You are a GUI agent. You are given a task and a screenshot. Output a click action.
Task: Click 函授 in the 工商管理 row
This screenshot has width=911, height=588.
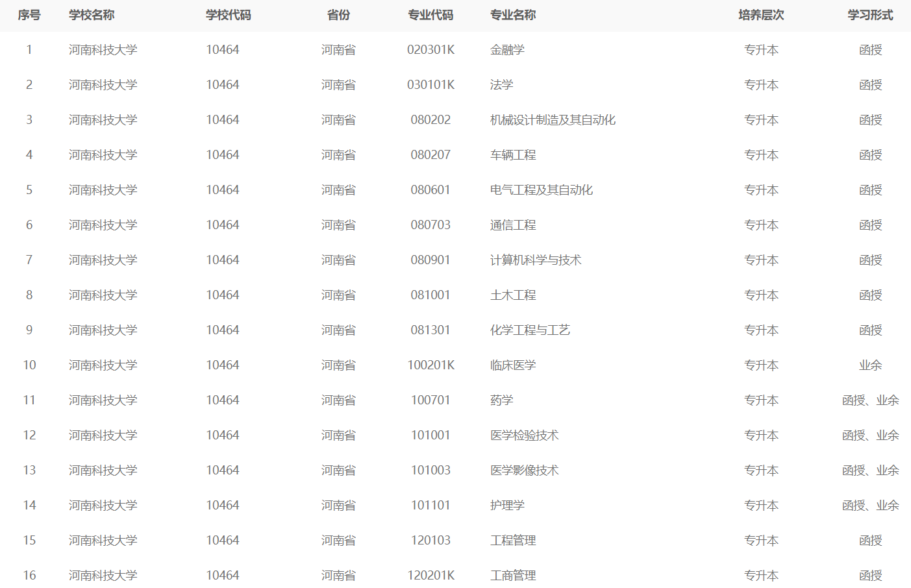pos(870,576)
